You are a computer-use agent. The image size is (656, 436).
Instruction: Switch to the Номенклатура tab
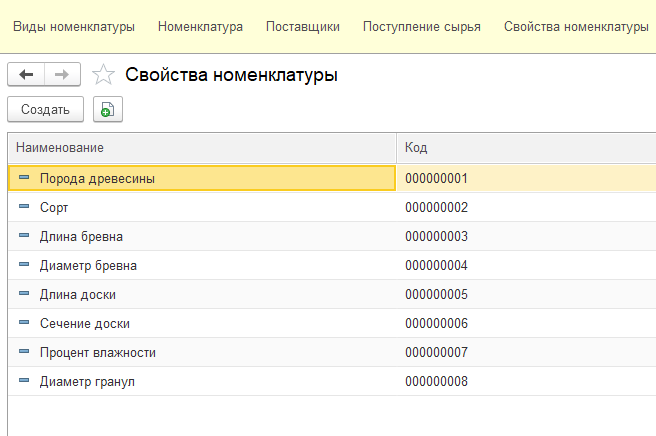(x=200, y=27)
